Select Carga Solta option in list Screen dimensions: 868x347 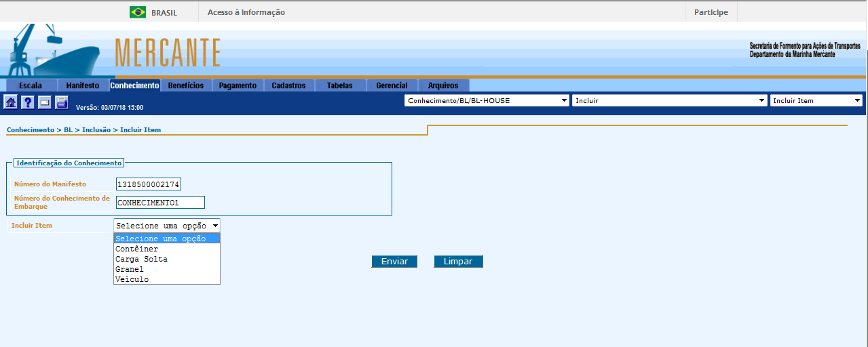click(141, 259)
